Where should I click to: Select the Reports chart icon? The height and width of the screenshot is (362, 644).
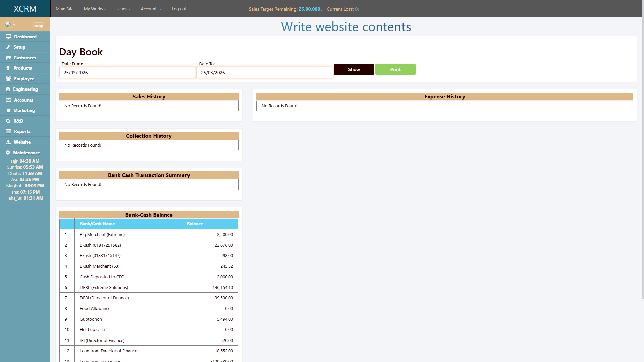8,131
